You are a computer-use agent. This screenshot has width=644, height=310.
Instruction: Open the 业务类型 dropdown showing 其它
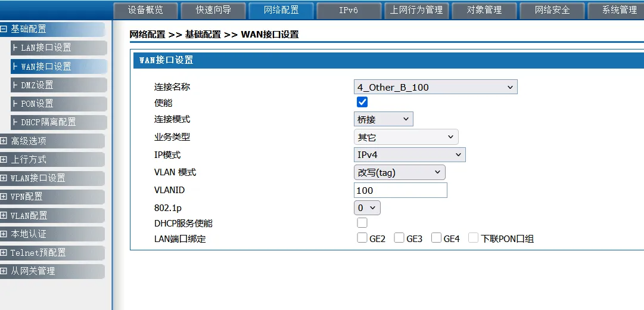pyautogui.click(x=406, y=137)
